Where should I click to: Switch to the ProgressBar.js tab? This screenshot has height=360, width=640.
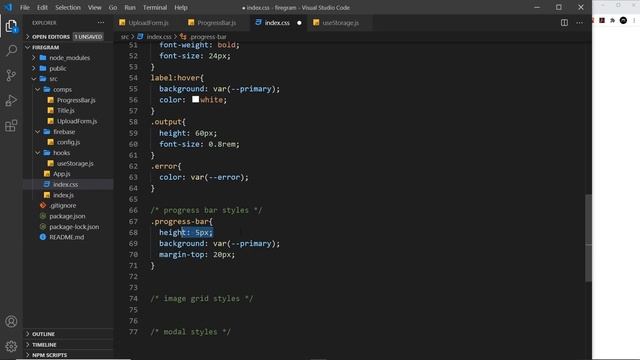coord(217,23)
